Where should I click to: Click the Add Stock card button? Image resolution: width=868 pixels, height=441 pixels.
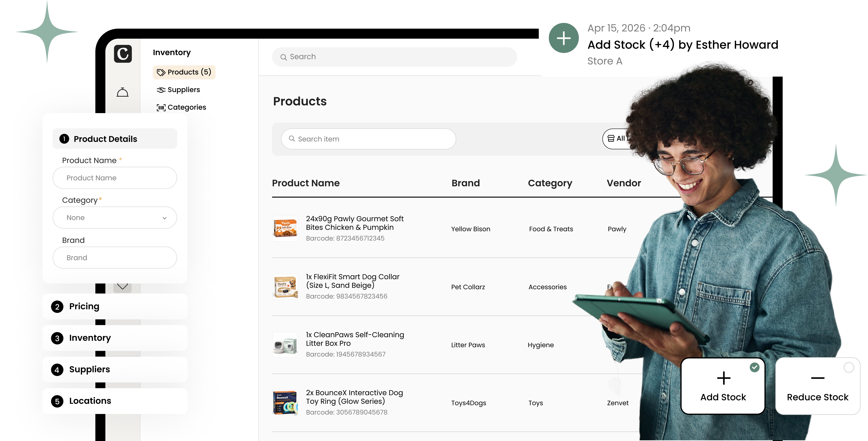(x=723, y=386)
